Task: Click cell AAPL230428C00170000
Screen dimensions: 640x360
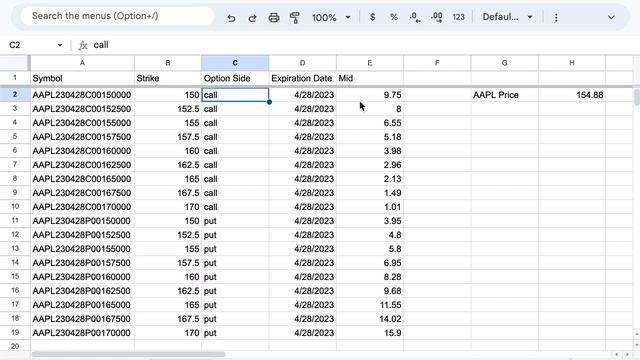Action: point(82,207)
